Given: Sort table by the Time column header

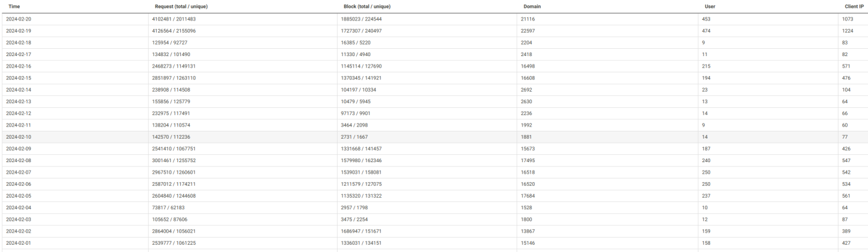Looking at the screenshot, I should (13, 7).
